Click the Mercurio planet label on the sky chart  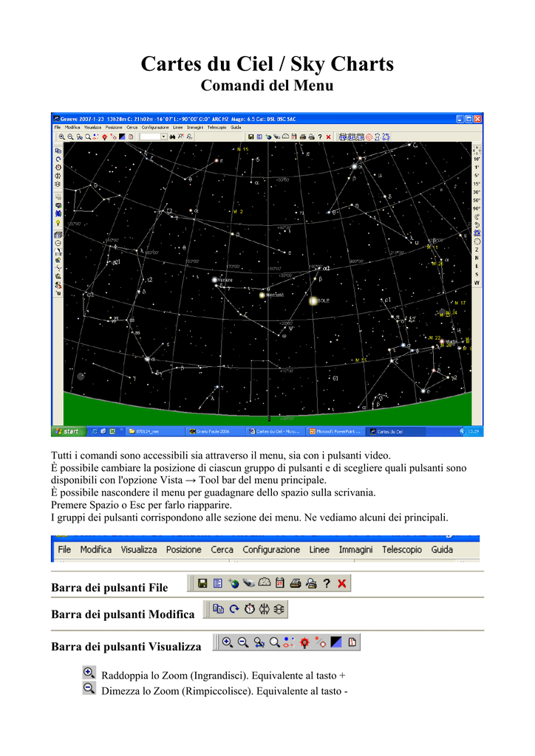(275, 295)
